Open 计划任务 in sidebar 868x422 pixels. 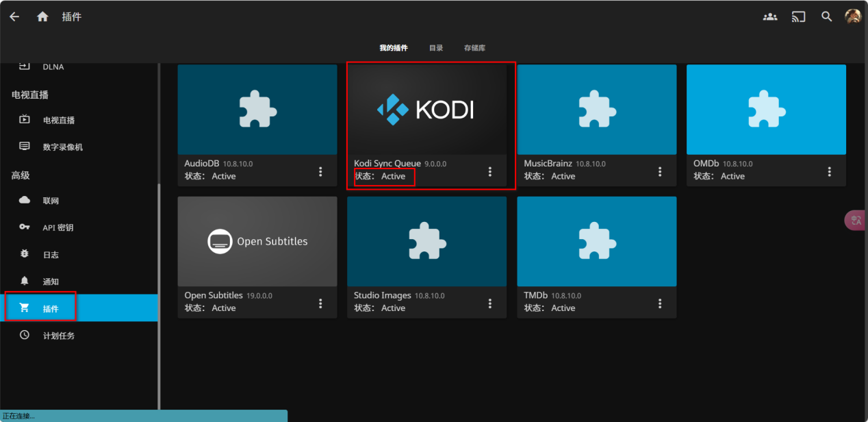58,336
